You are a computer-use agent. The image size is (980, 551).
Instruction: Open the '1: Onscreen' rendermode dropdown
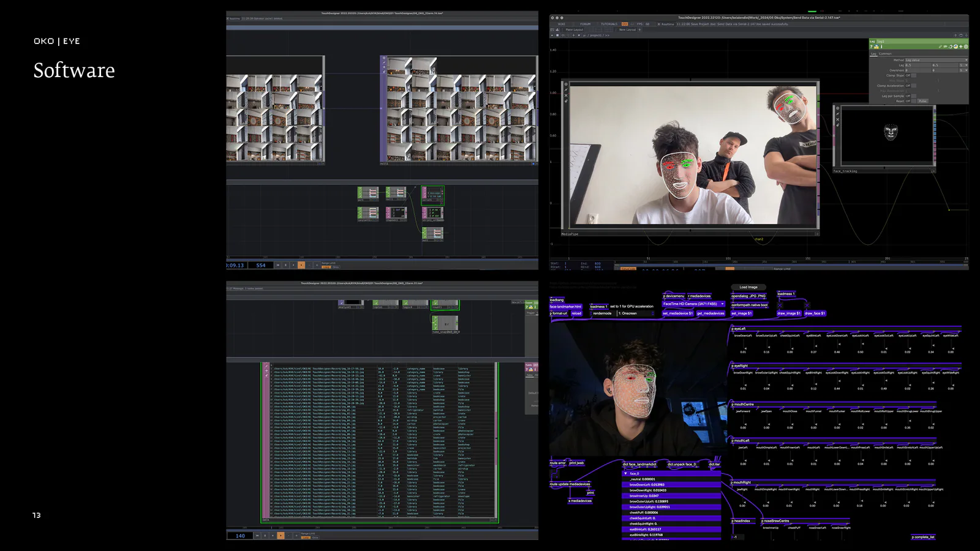click(x=635, y=313)
